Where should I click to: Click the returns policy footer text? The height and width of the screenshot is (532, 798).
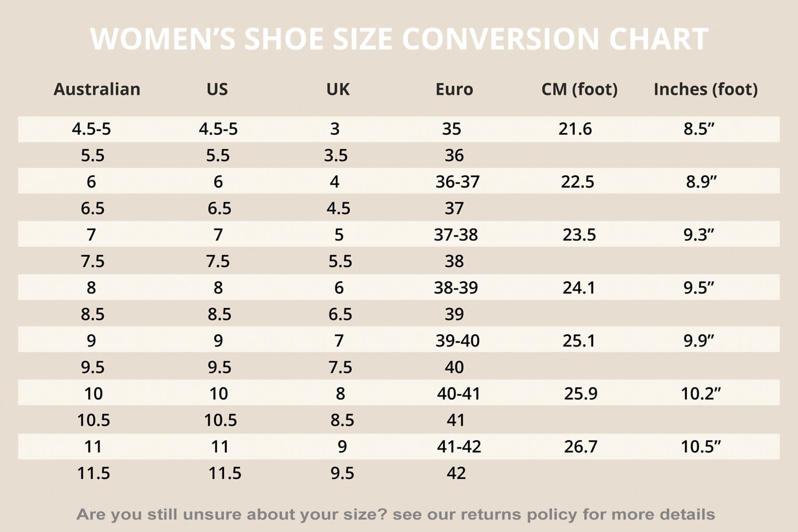tap(395, 514)
